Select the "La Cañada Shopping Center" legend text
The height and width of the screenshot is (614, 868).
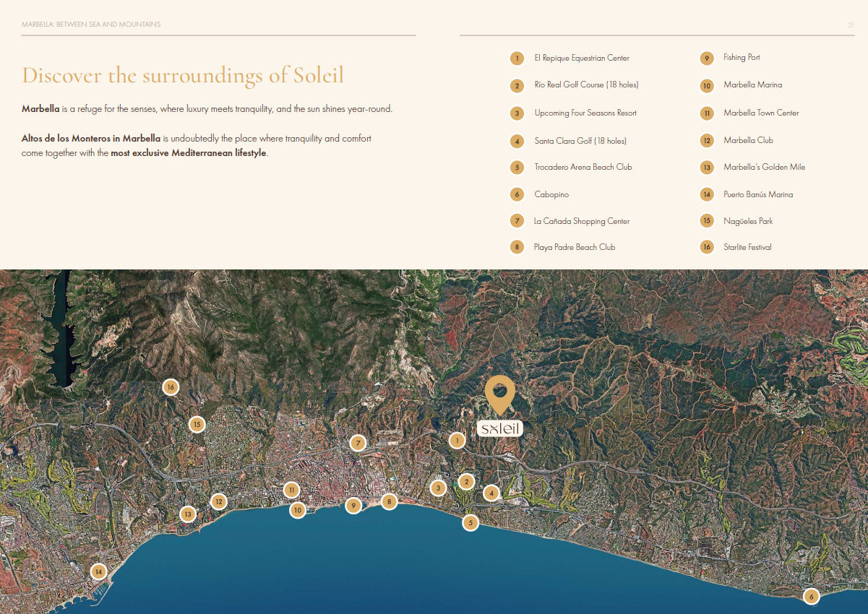[582, 221]
